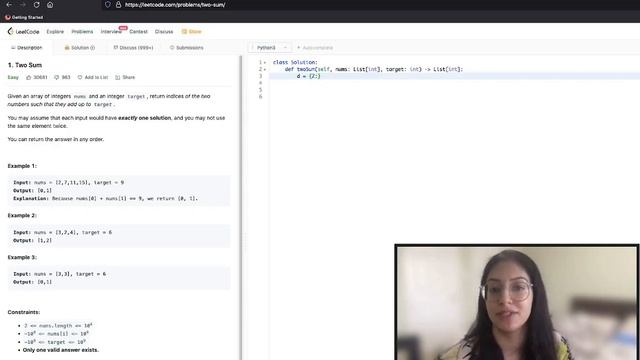640x360 pixels.
Task: Click the thumbs-down dislike icon
Action: pos(57,77)
